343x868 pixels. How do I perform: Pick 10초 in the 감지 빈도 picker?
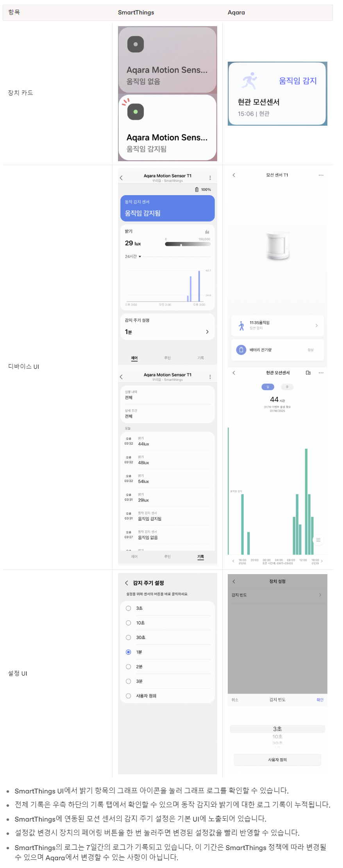(277, 736)
